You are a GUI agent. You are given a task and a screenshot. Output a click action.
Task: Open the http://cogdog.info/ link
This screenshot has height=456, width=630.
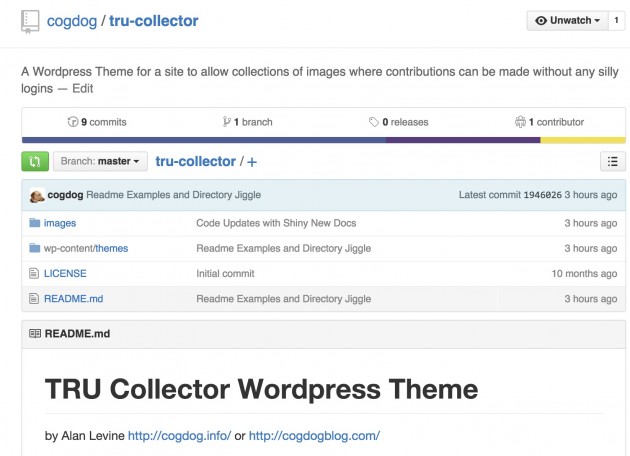click(x=180, y=436)
